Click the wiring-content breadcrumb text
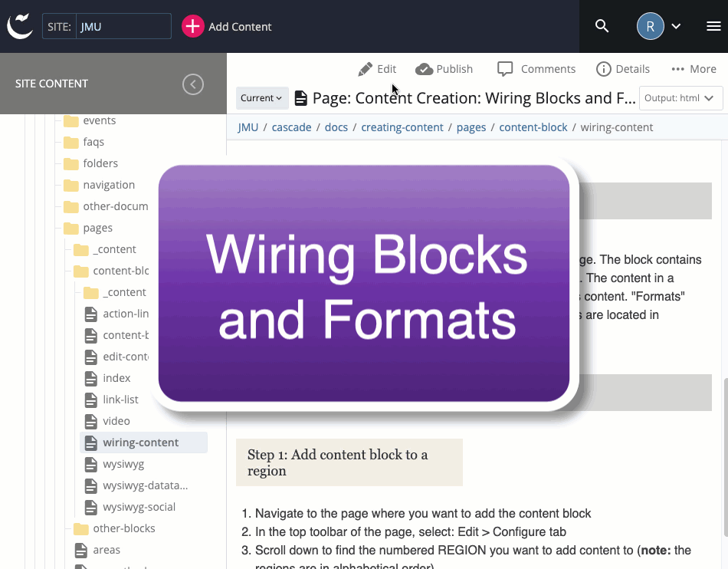728x569 pixels. pos(617,127)
